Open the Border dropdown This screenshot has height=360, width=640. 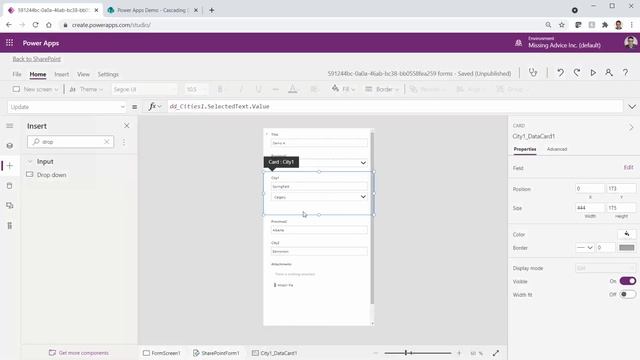click(382, 89)
